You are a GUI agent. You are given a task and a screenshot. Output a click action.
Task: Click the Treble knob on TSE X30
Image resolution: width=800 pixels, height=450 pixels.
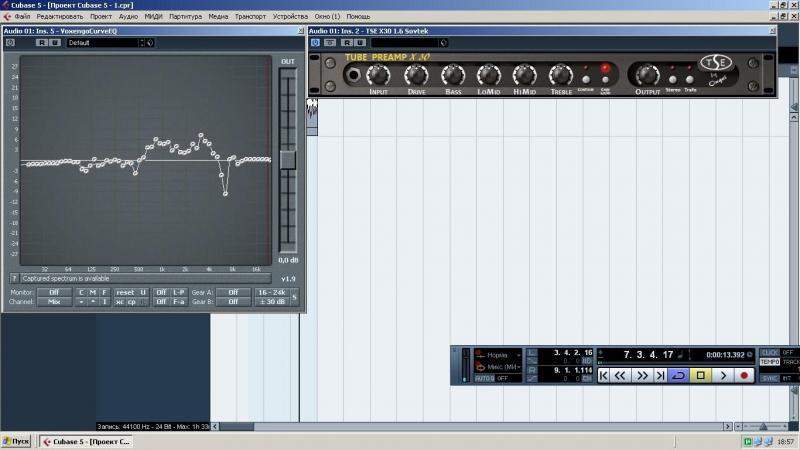pos(560,76)
